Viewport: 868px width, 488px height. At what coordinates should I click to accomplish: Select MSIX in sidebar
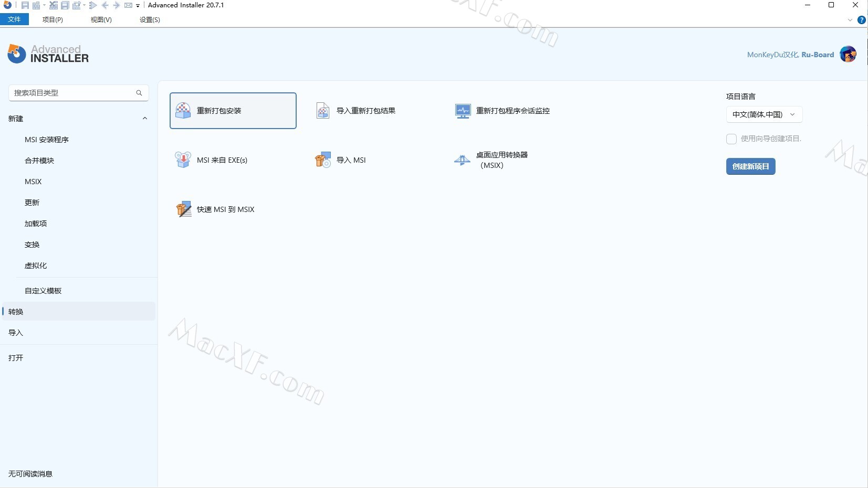pyautogui.click(x=33, y=182)
